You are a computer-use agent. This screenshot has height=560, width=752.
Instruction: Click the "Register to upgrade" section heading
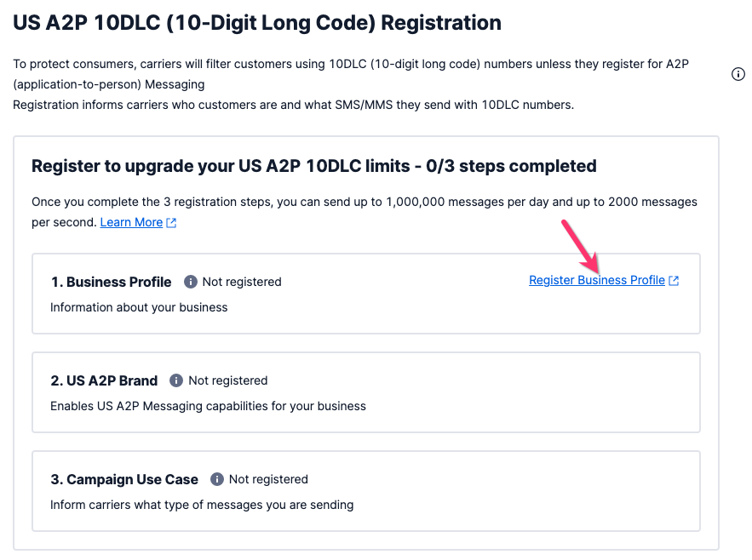pos(313,166)
